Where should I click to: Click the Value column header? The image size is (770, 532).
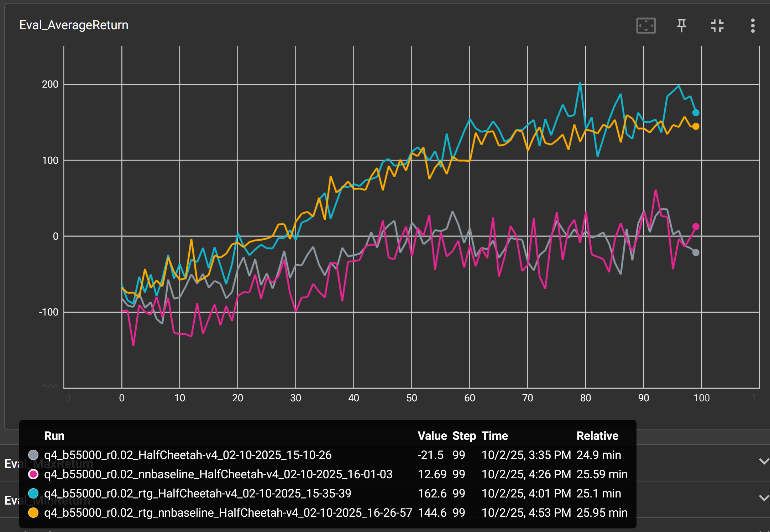[432, 435]
